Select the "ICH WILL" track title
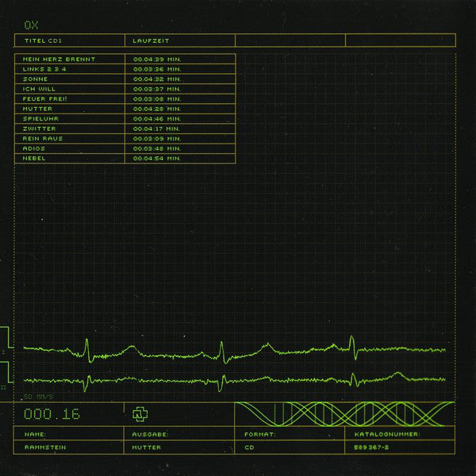The width and height of the screenshot is (476, 476). click(39, 89)
